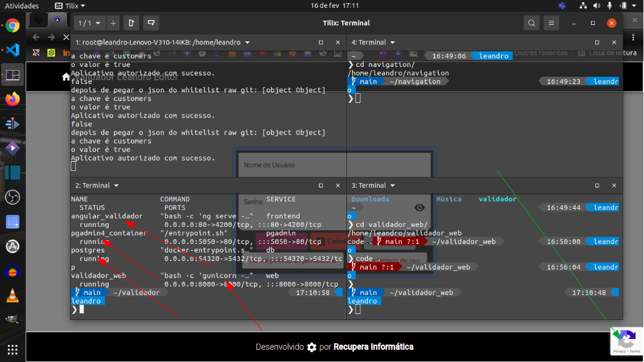Image resolution: width=644 pixels, height=362 pixels.
Task: Open Software Updater dock icon
Action: (x=13, y=246)
